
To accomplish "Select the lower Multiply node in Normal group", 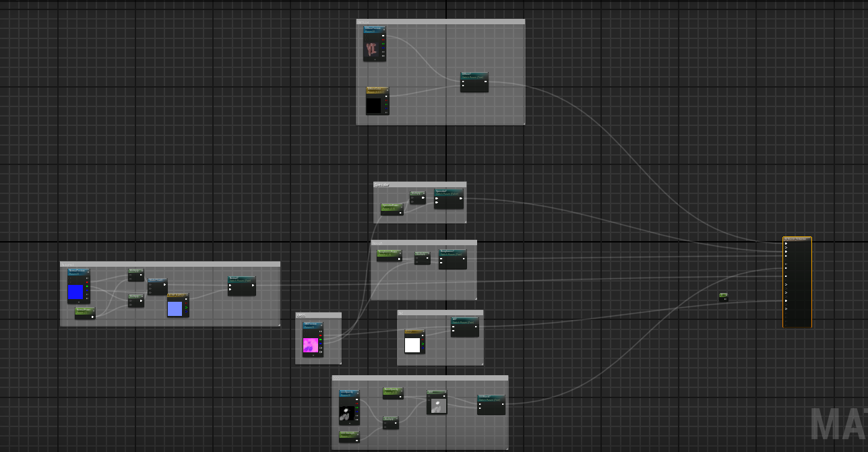I will tap(136, 300).
